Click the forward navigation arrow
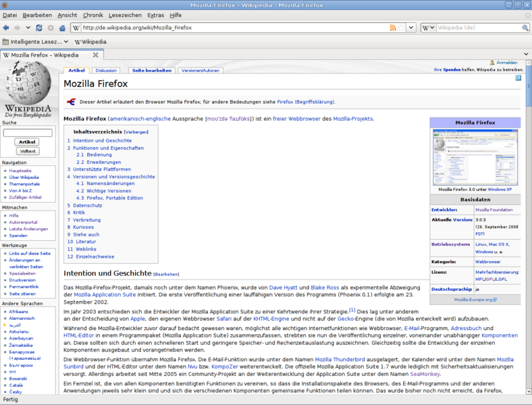Screen dimensions: 532x405 click(18, 28)
